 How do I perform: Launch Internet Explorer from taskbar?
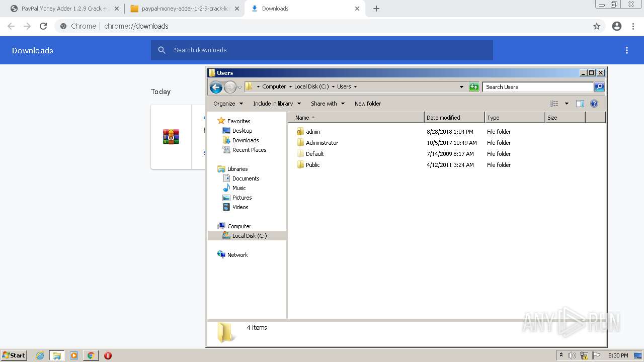[x=40, y=355]
